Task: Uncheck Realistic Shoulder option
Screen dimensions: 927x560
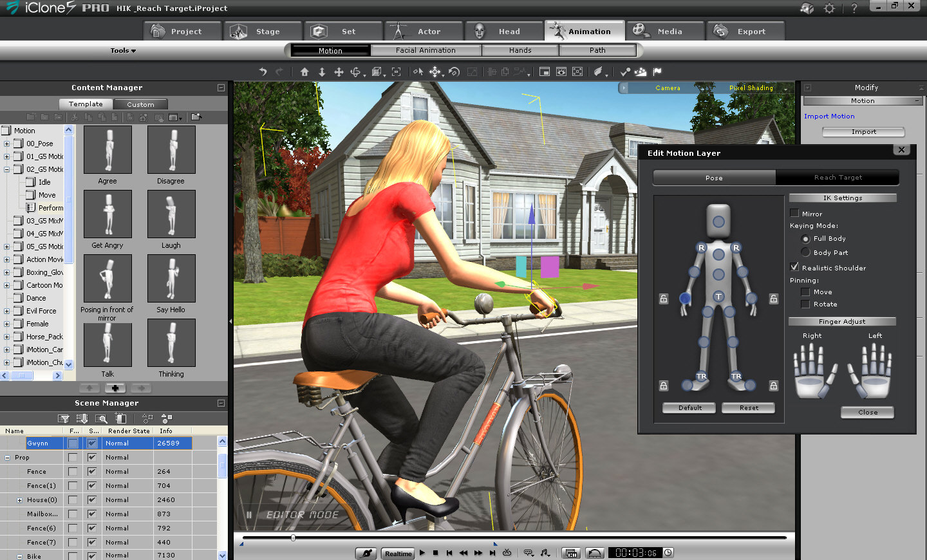Action: click(794, 267)
